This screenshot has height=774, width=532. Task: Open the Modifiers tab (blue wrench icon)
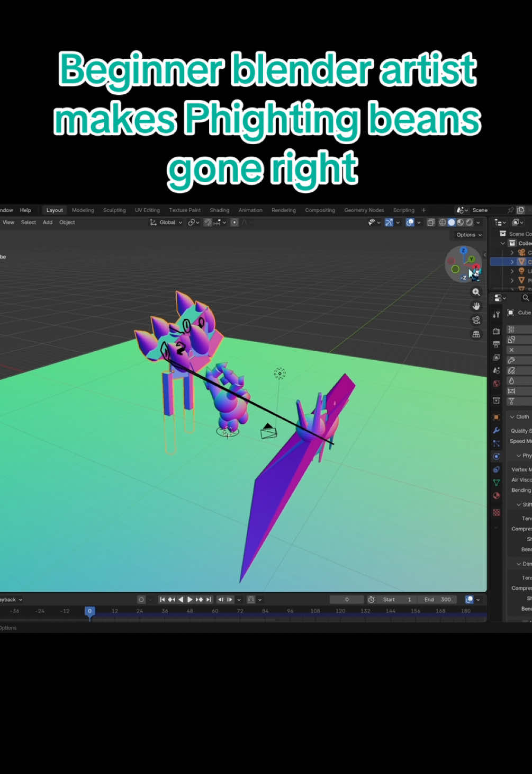pyautogui.click(x=496, y=430)
